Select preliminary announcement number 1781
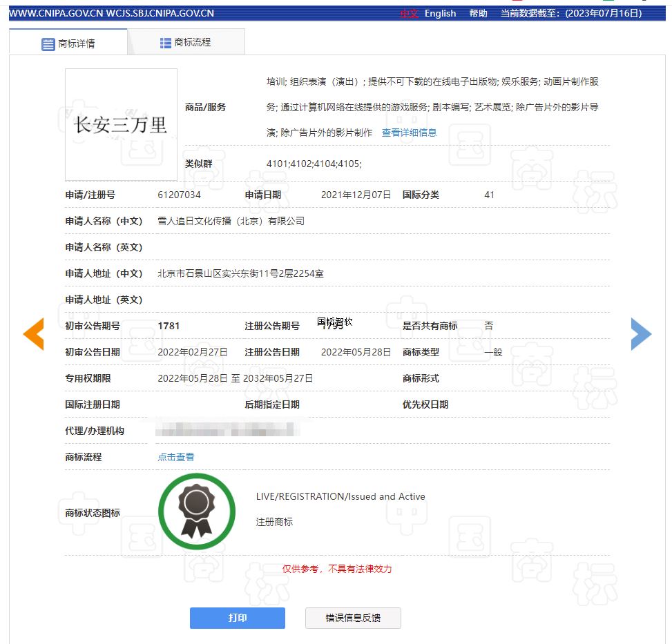This screenshot has width=672, height=644. click(x=169, y=326)
